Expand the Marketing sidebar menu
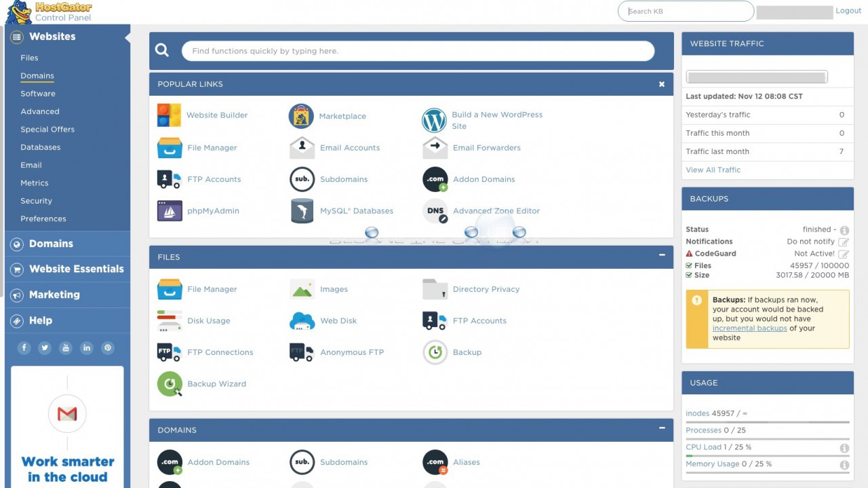This screenshot has width=868, height=488. pyautogui.click(x=67, y=295)
